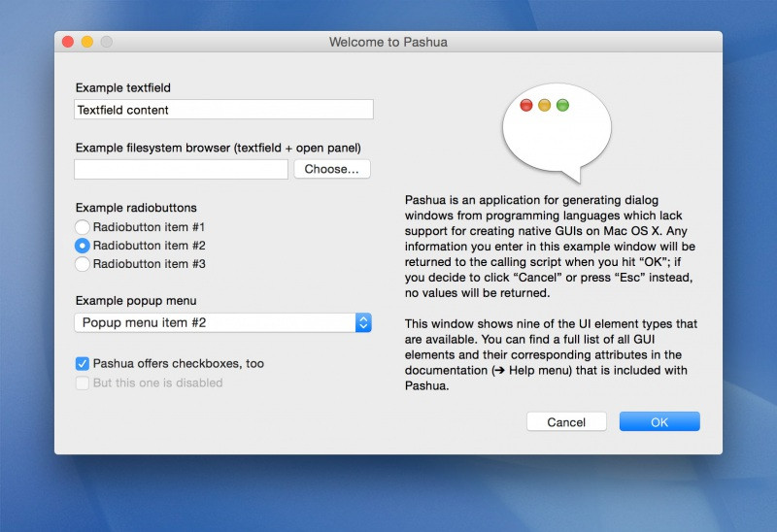Open the Example popup menu dropdown
The height and width of the screenshot is (532, 777).
click(223, 322)
